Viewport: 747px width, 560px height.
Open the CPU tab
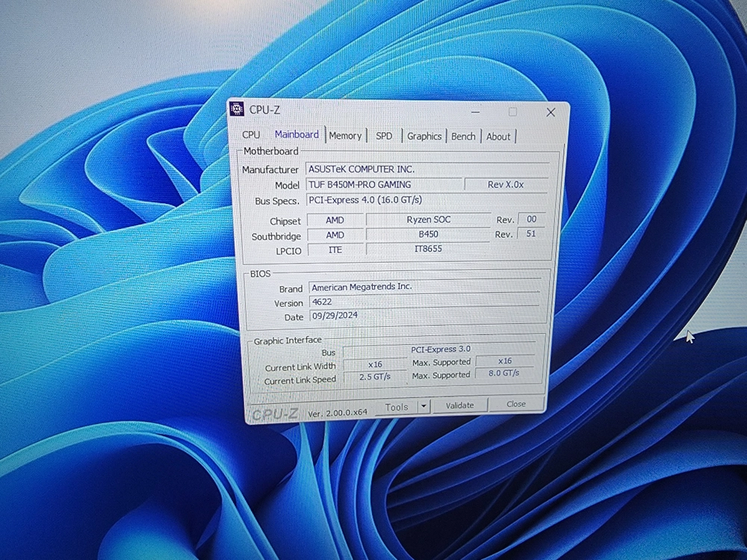(251, 134)
